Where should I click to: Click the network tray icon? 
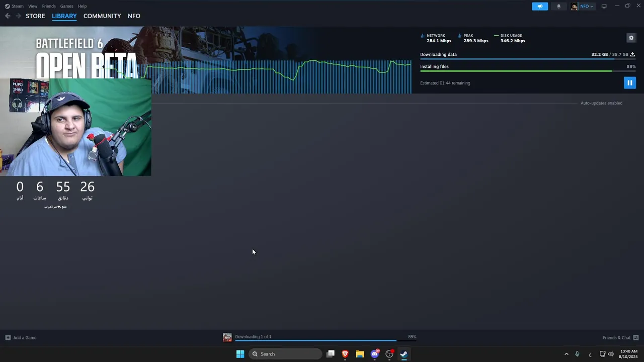(x=602, y=354)
